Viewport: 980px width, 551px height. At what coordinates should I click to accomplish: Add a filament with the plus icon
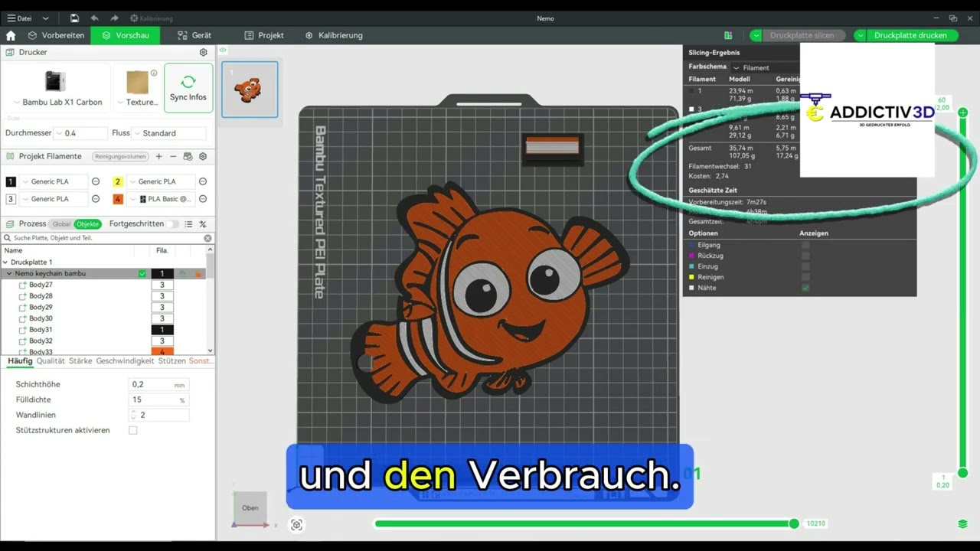[x=158, y=156]
